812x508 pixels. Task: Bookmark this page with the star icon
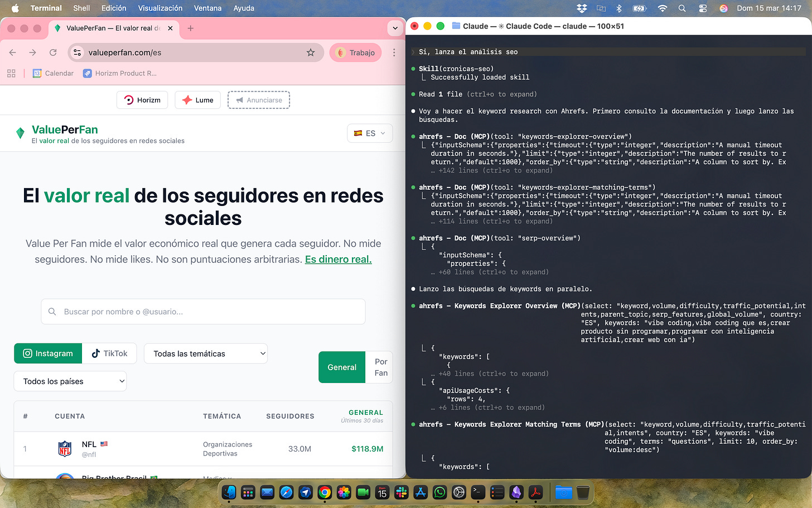pyautogui.click(x=311, y=52)
